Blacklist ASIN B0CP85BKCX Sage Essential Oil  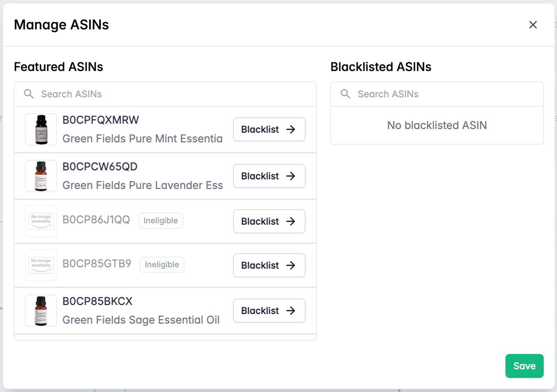pyautogui.click(x=269, y=311)
